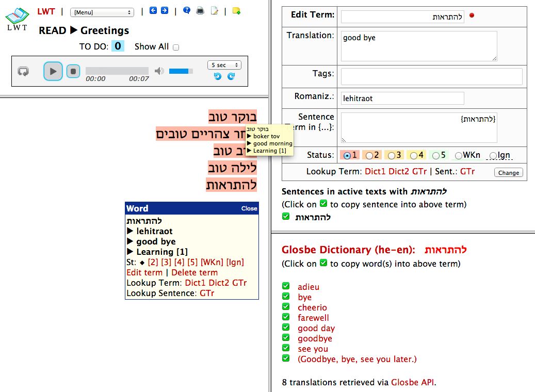This screenshot has height=392, width=535.
Task: Enable the Show All checkbox
Action: point(176,47)
